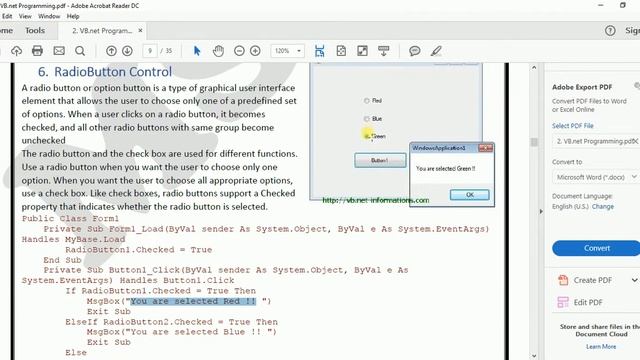Click the RadioButton Control heading
Screen dimensions: 640x360
tap(105, 72)
